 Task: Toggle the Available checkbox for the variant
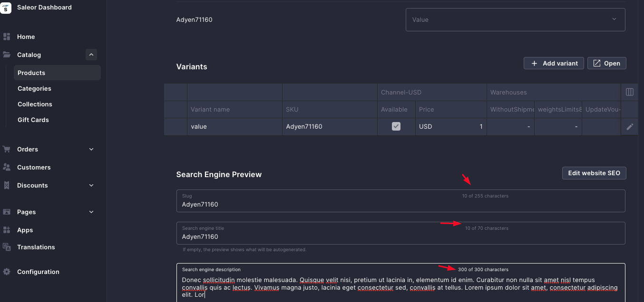coord(396,126)
